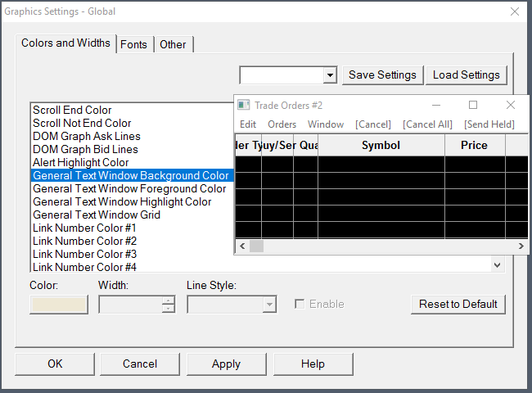This screenshot has width=532, height=393.
Task: Open the Orders menu in Trade Orders
Action: click(282, 124)
